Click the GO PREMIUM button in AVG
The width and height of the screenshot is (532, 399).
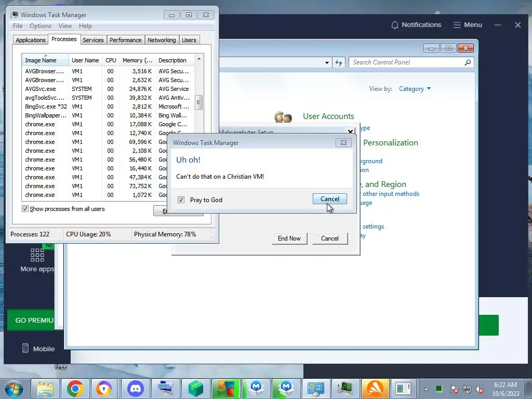point(31,320)
